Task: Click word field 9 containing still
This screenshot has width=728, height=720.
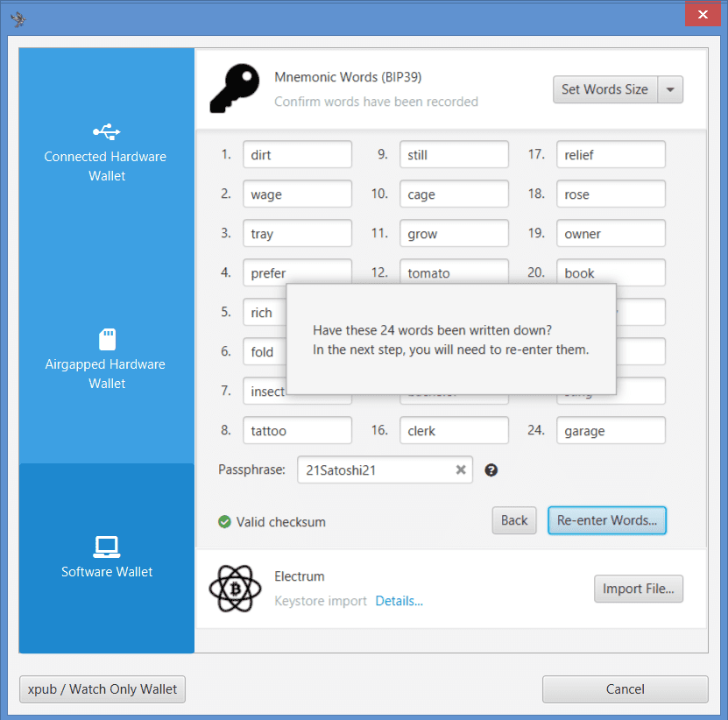Action: (x=454, y=154)
